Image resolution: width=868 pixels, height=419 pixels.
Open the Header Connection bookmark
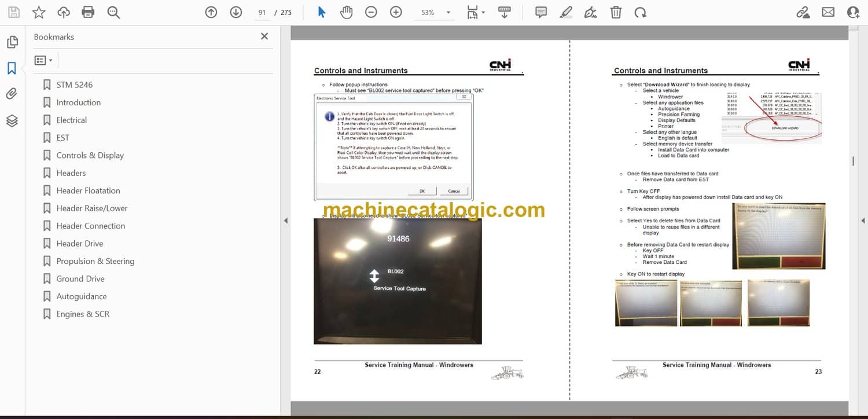(91, 226)
